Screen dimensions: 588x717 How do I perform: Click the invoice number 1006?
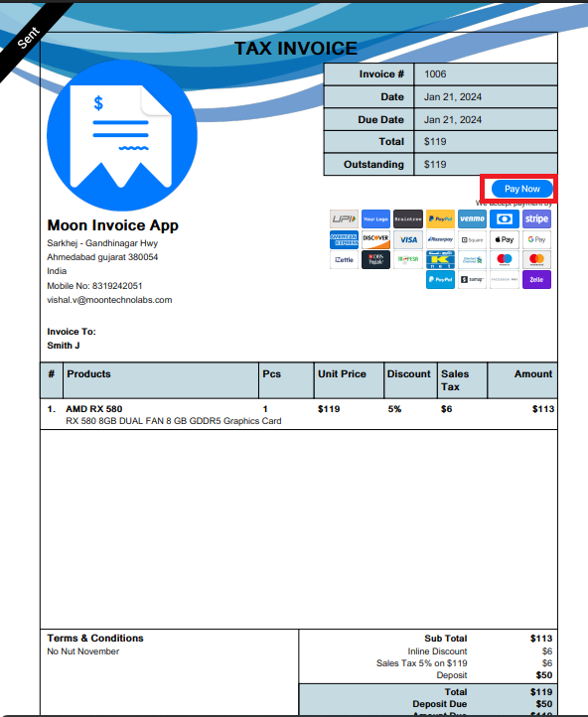(x=435, y=74)
